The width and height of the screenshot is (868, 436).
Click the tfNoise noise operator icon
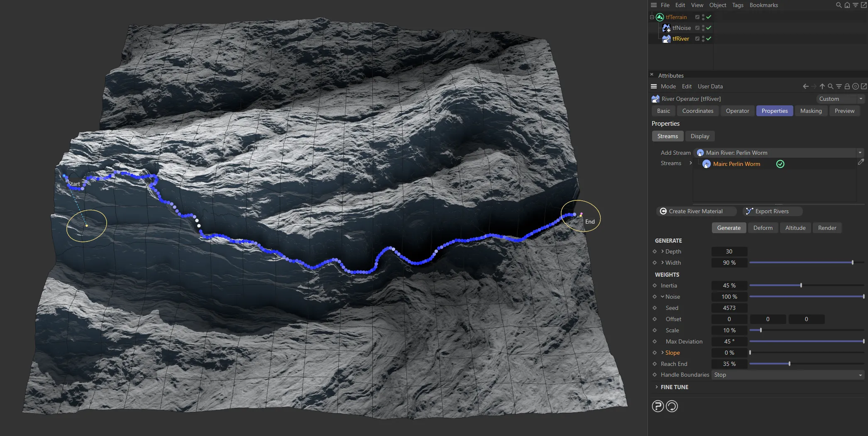[x=667, y=28]
